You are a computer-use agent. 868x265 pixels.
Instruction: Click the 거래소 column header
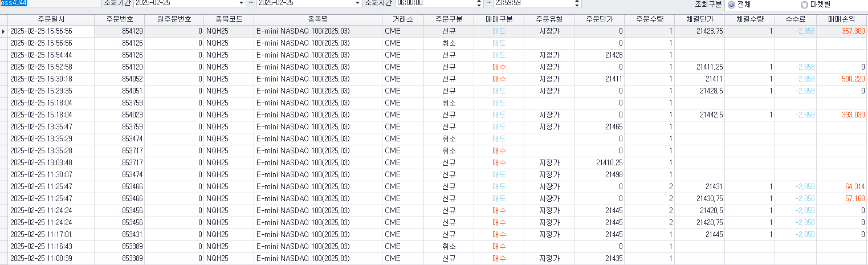tap(402, 19)
